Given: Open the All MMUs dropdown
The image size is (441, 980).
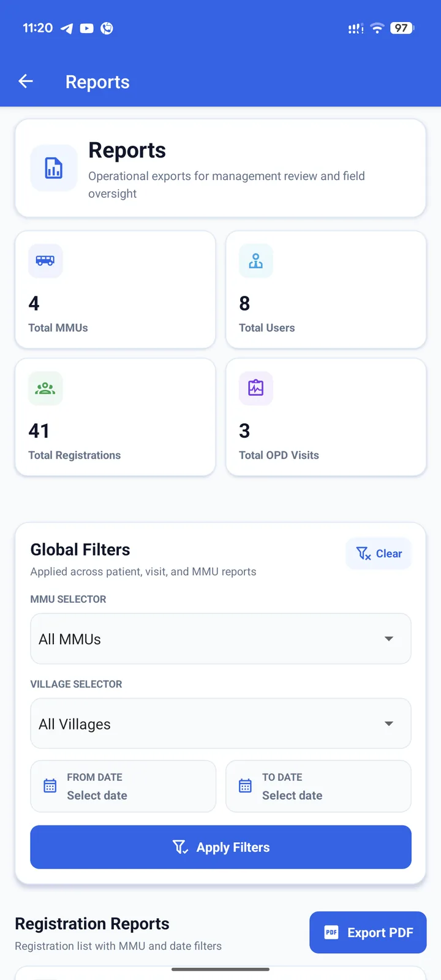Looking at the screenshot, I should [221, 639].
